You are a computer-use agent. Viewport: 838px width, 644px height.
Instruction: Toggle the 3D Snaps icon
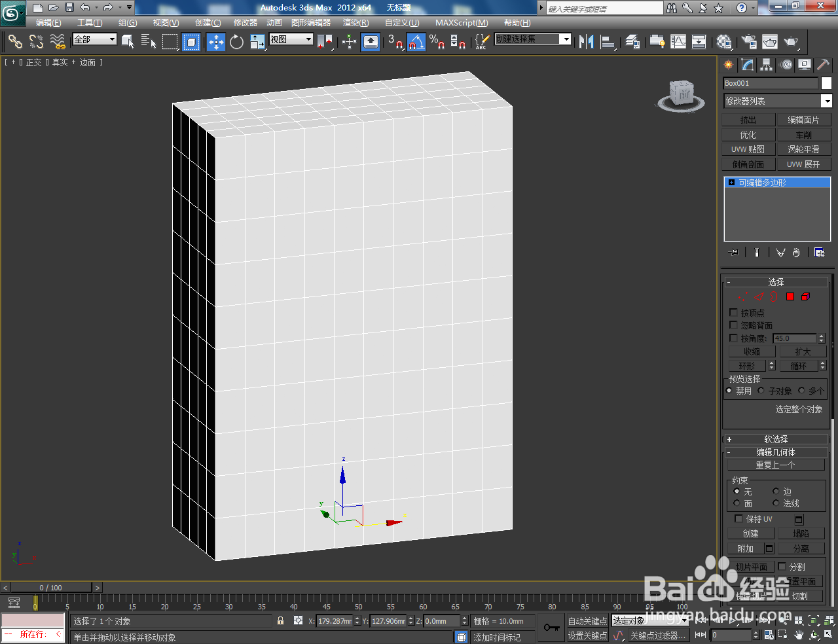pos(395,42)
